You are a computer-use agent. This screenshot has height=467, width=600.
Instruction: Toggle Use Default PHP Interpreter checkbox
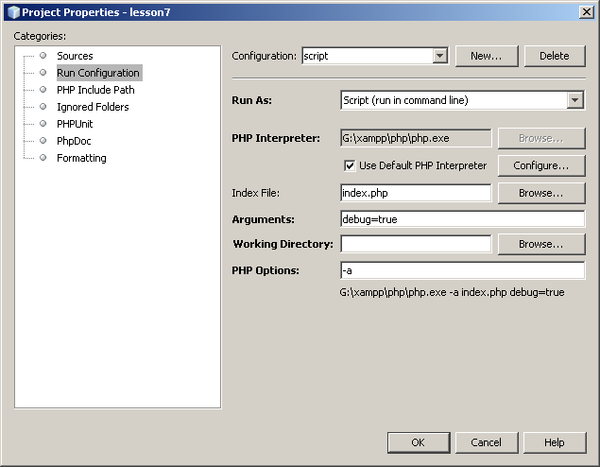click(350, 165)
